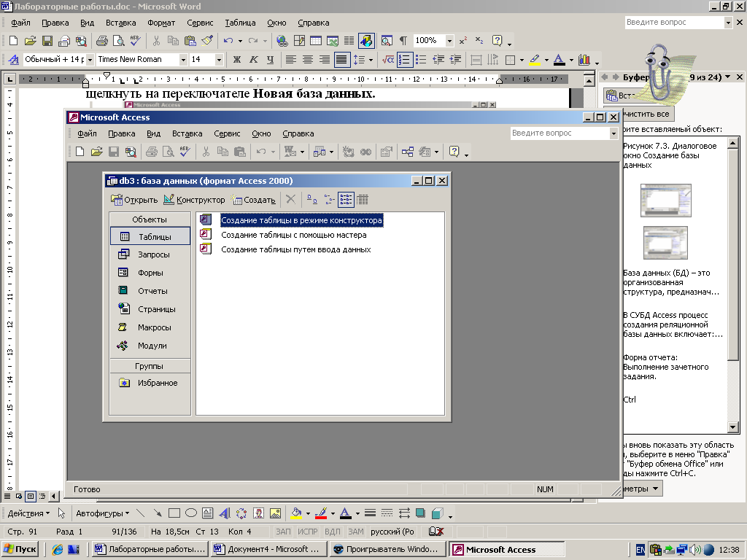This screenshot has height=560, width=747.
Task: Open the font color dropdown arrow in formatting bar
Action: pos(571,60)
